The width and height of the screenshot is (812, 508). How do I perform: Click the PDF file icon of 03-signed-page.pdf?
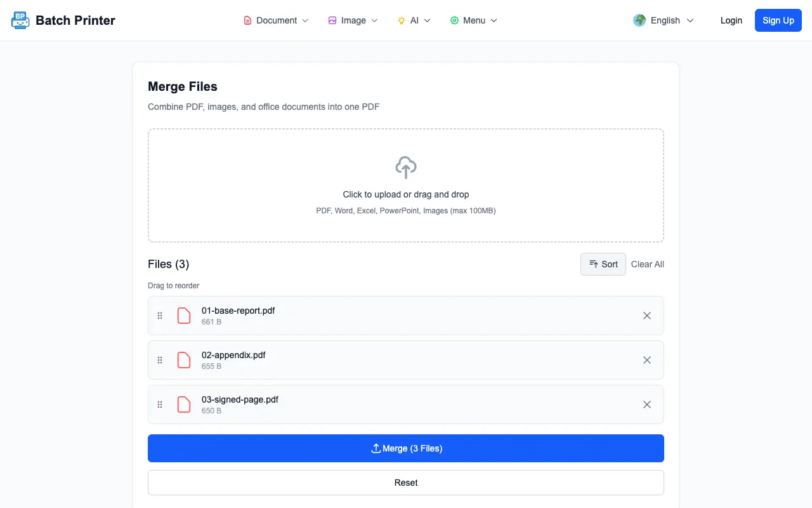[184, 404]
